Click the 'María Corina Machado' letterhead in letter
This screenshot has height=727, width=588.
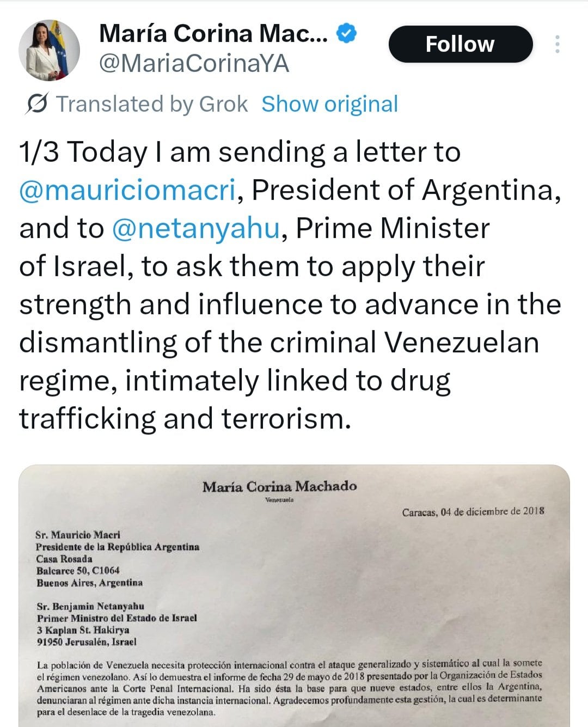(280, 486)
